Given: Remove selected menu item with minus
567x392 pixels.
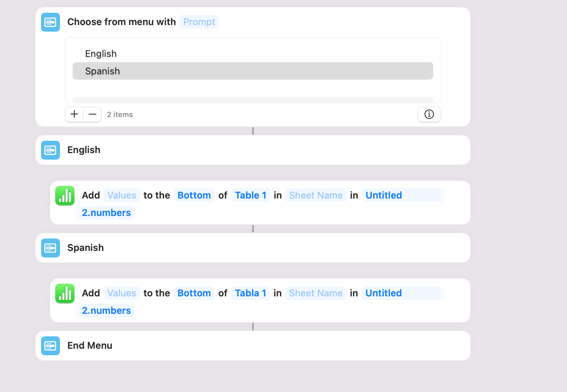Looking at the screenshot, I should click(x=93, y=115).
